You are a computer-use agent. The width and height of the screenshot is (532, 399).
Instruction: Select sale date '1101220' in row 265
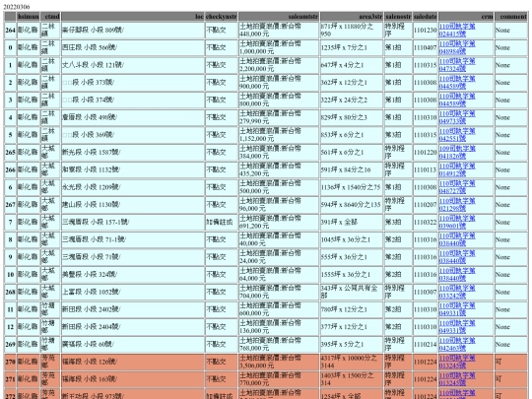point(426,153)
